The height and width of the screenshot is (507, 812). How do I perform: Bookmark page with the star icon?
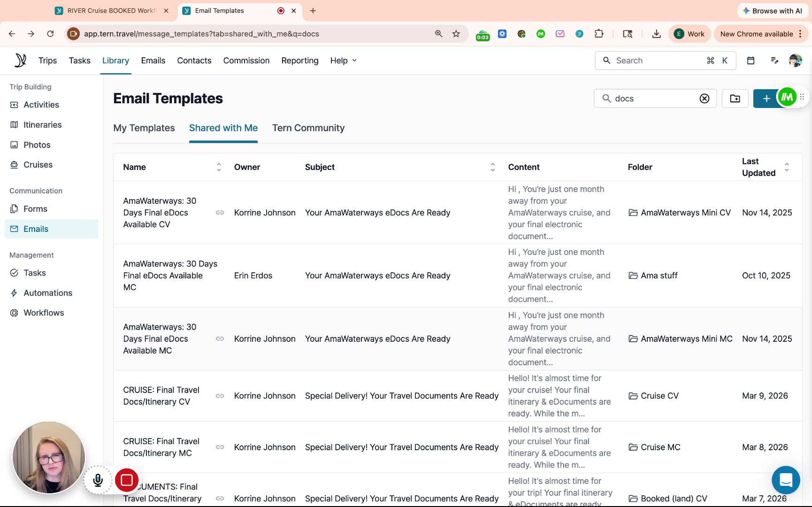[456, 34]
